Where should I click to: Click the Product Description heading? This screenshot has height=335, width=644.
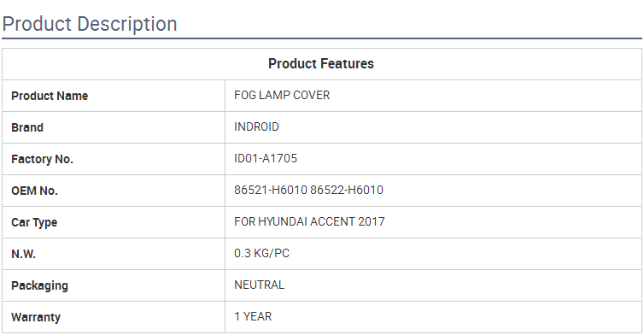[90, 24]
